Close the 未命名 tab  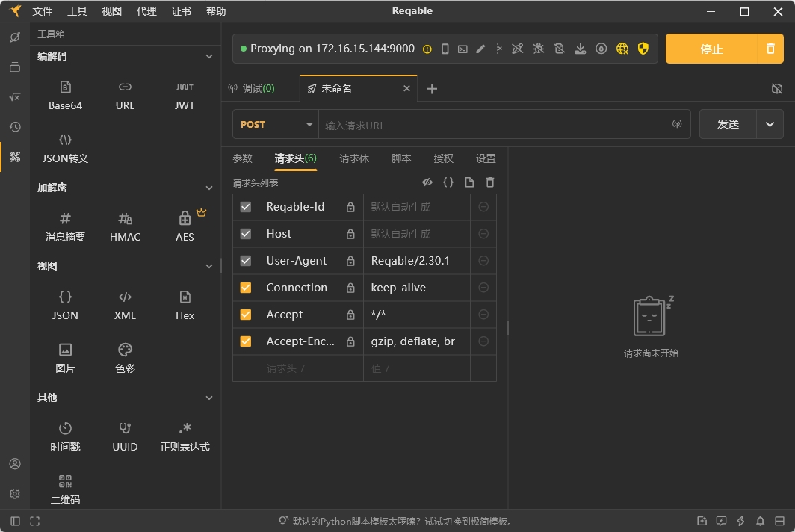(x=406, y=89)
